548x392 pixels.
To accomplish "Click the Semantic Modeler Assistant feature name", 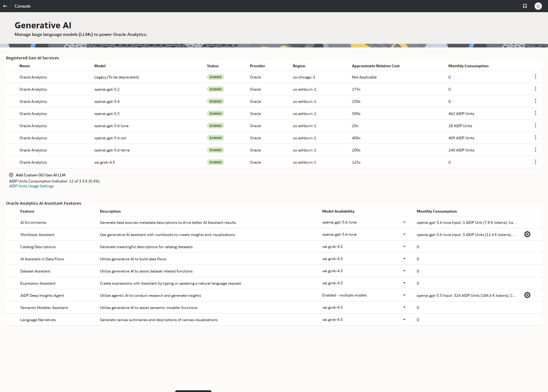I will coord(44,308).
